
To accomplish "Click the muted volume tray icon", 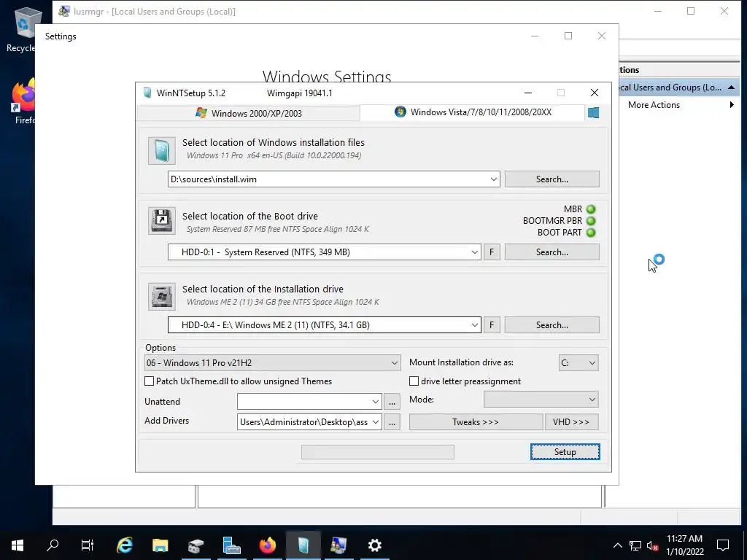I will [x=652, y=545].
